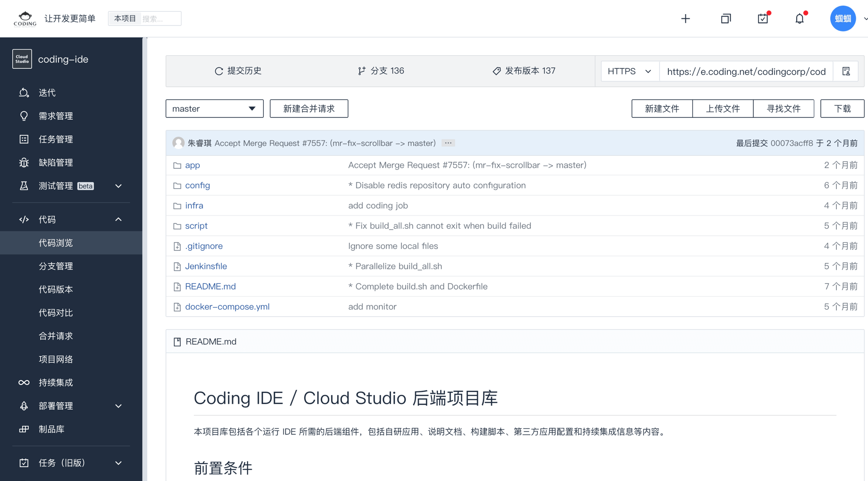The image size is (868, 481).
Task: Click the folder icon next to script
Action: 177,226
